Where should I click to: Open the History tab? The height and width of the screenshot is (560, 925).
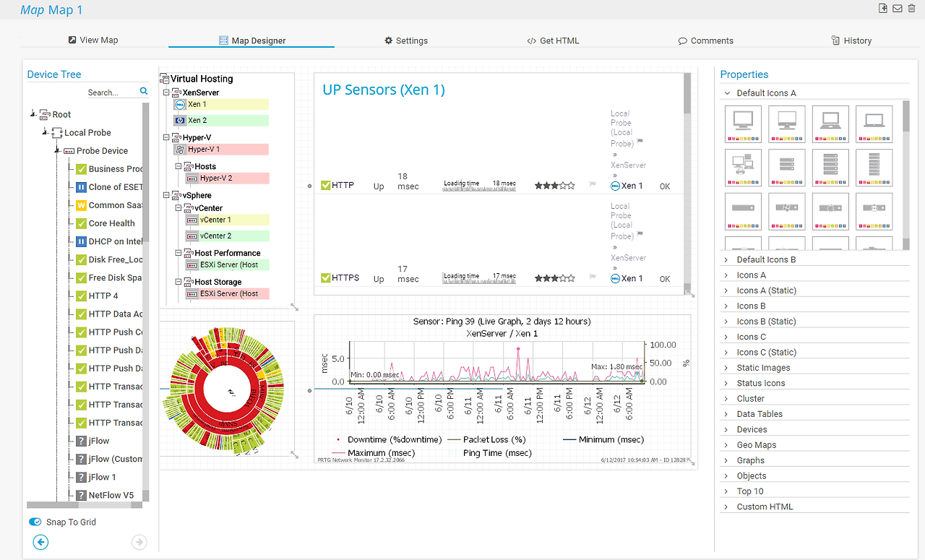click(851, 41)
